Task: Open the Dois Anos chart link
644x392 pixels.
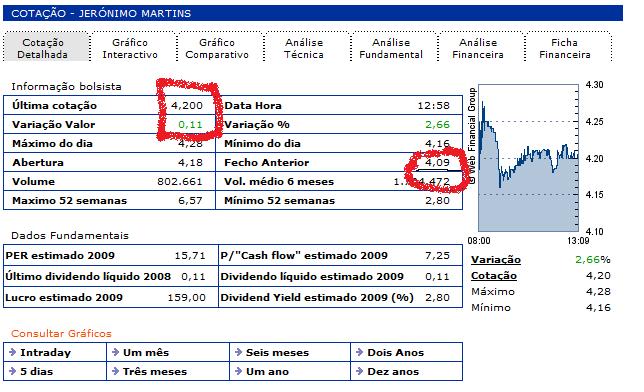Action: coord(396,353)
